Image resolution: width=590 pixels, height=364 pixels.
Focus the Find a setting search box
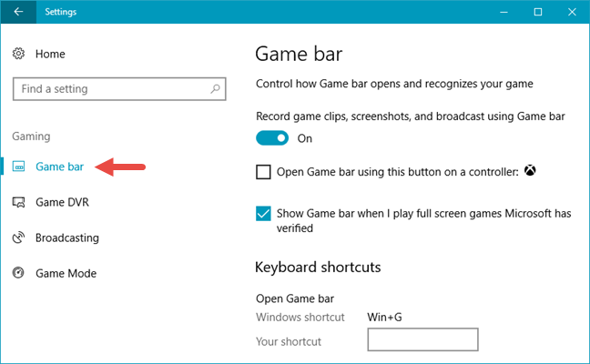click(119, 89)
